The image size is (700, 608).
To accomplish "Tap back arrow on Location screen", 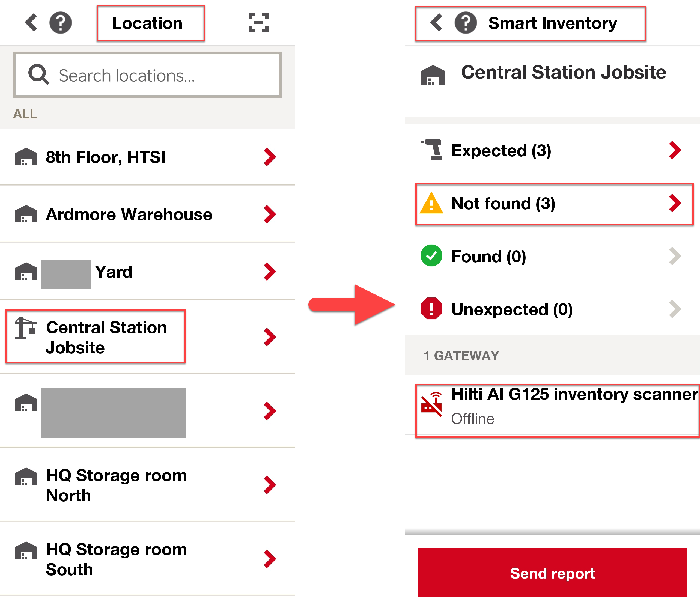I will tap(31, 23).
